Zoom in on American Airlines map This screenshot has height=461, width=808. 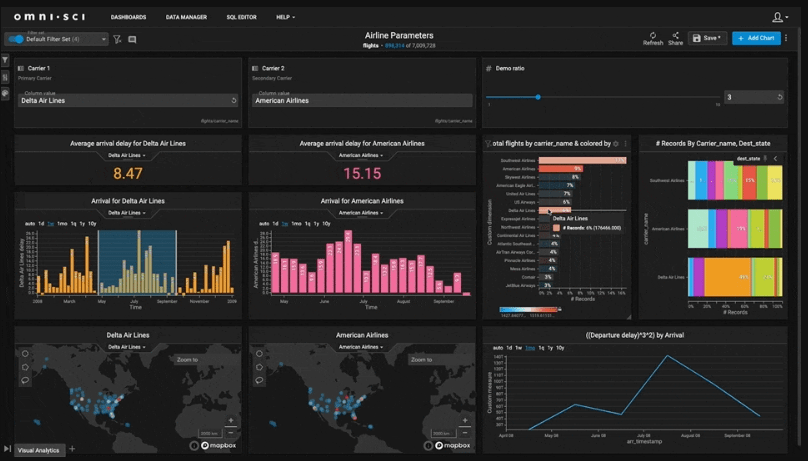coord(465,420)
